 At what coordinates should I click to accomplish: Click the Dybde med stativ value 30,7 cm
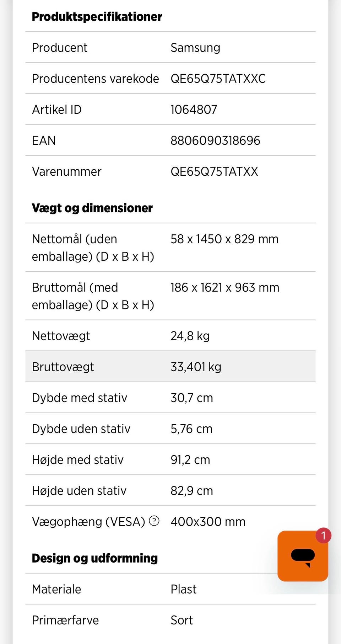pos(192,398)
